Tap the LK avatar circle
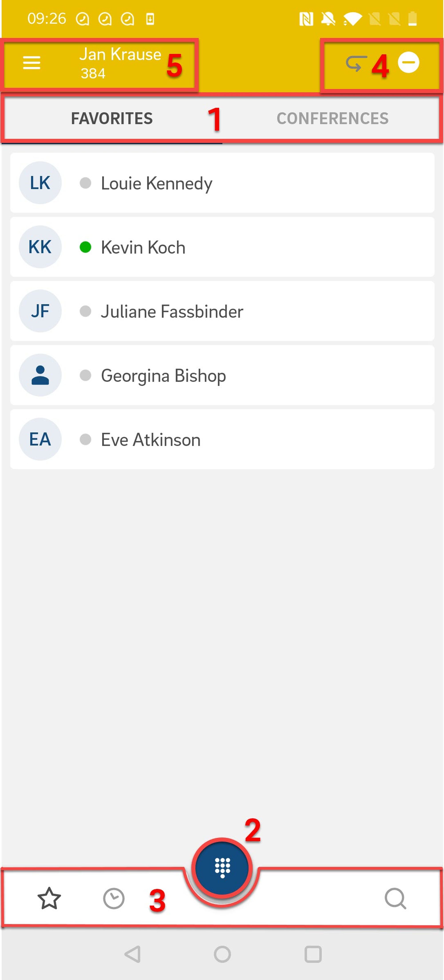This screenshot has height=980, width=444. 40,183
